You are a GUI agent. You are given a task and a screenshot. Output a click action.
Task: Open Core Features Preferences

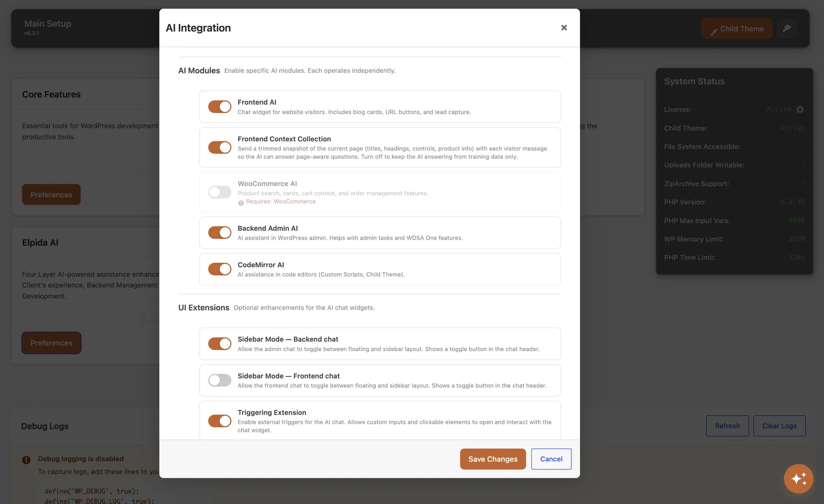point(51,194)
